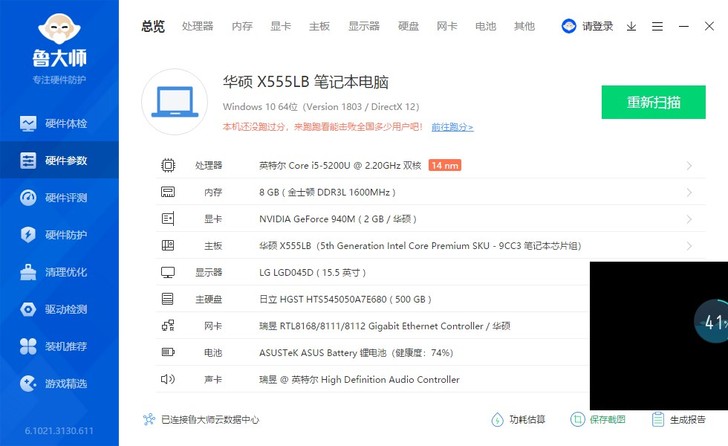Click the 功耗估算 power estimate icon
This screenshot has height=446, width=728.
tap(497, 420)
